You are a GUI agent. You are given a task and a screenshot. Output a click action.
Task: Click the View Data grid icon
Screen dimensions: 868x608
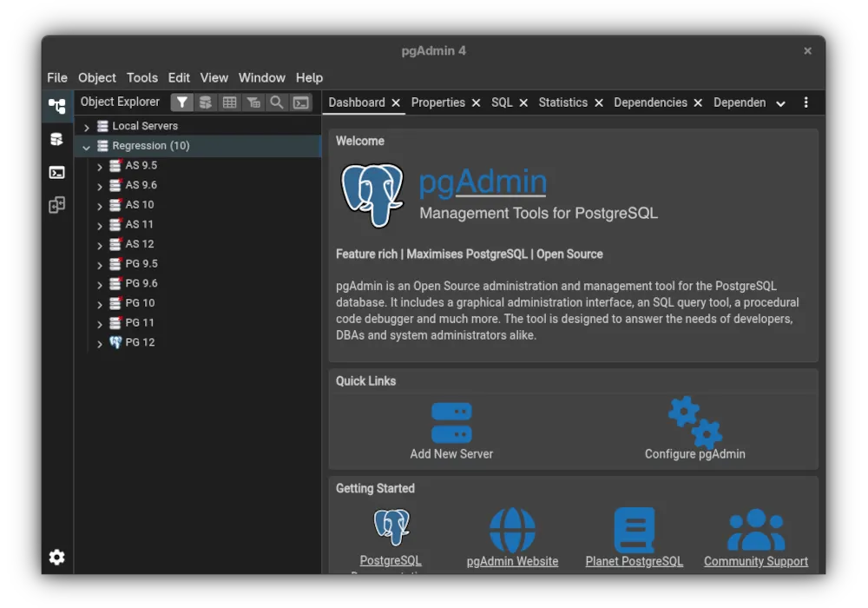click(x=229, y=102)
